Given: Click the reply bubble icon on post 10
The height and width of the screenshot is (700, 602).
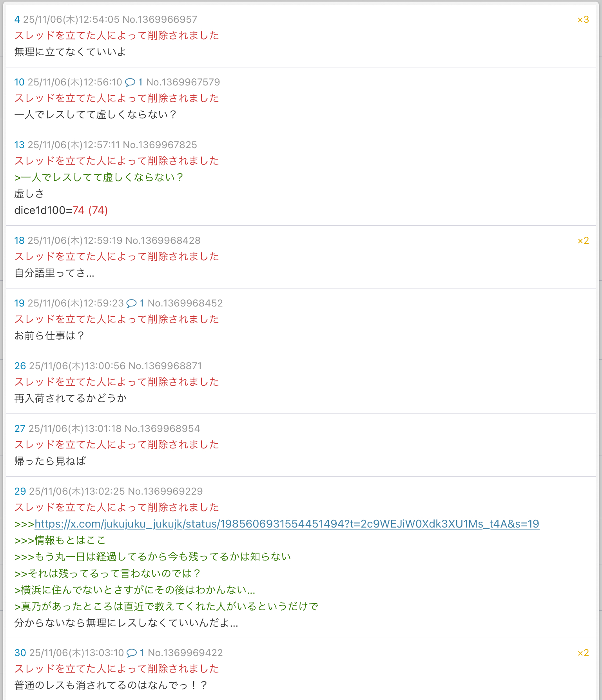Looking at the screenshot, I should (x=130, y=82).
